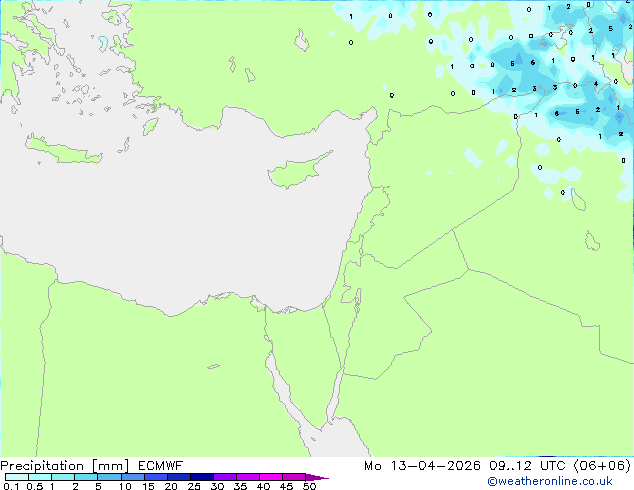The width and height of the screenshot is (634, 490).
Task: Select the legend swatch between 30 and 35
Action: [x=225, y=477]
